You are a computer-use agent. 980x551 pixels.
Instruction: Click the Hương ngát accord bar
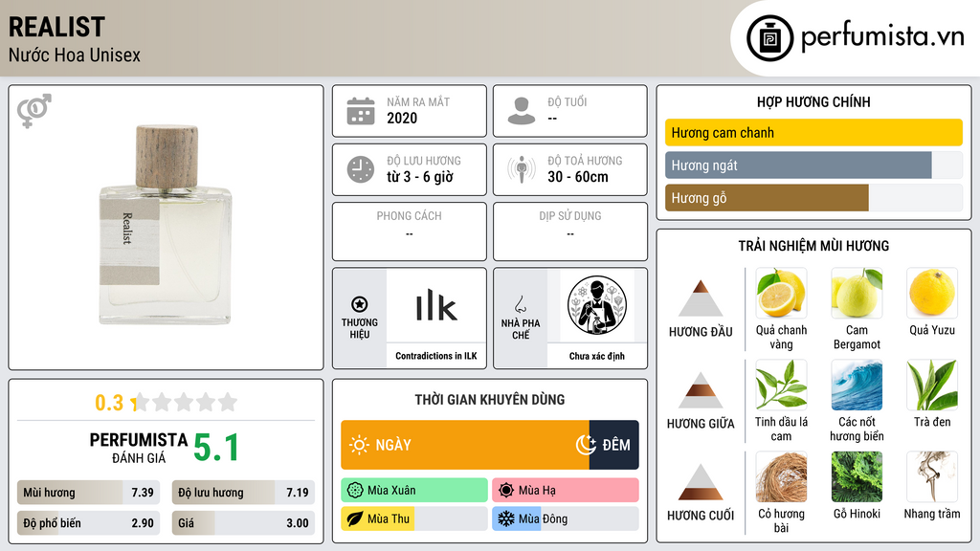point(813,165)
